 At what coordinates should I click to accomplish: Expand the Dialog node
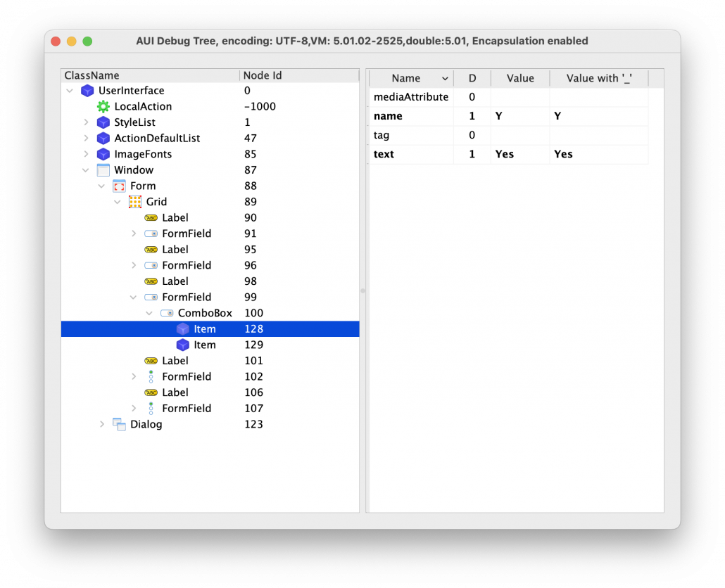click(x=102, y=425)
